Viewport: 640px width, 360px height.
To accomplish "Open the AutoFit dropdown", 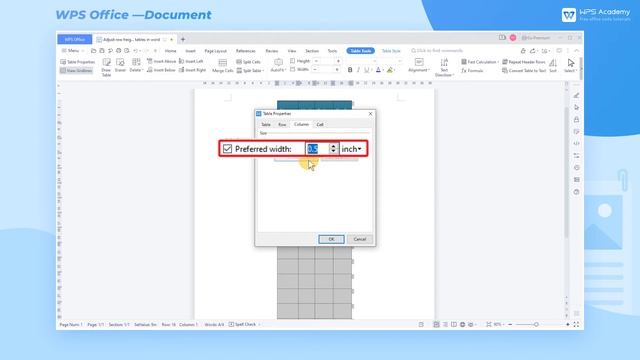I will pos(278,65).
